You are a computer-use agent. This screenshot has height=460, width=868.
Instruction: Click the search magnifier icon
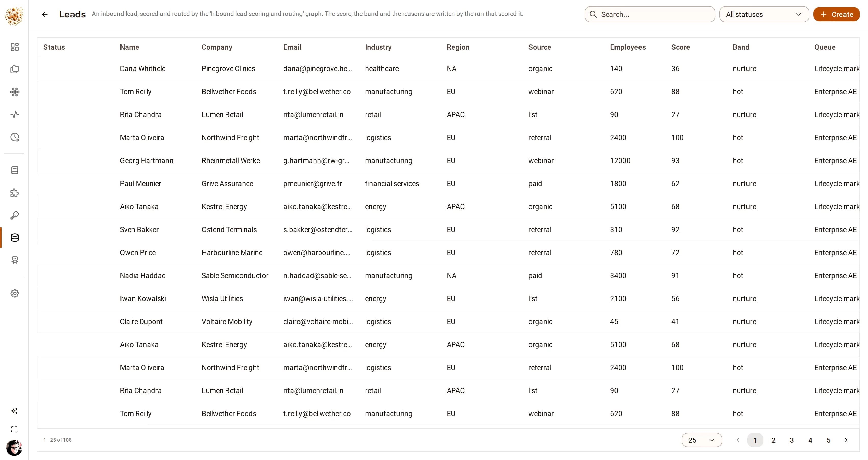tap(593, 15)
